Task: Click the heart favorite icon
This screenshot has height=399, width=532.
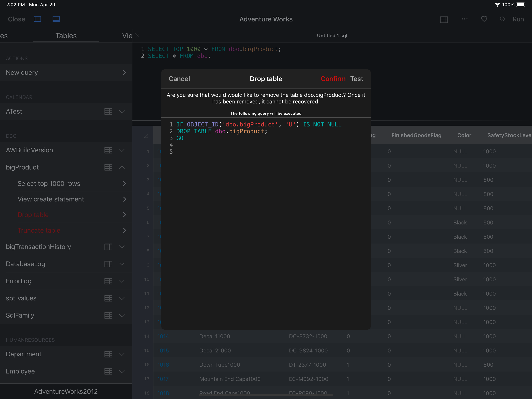Action: coord(484,19)
